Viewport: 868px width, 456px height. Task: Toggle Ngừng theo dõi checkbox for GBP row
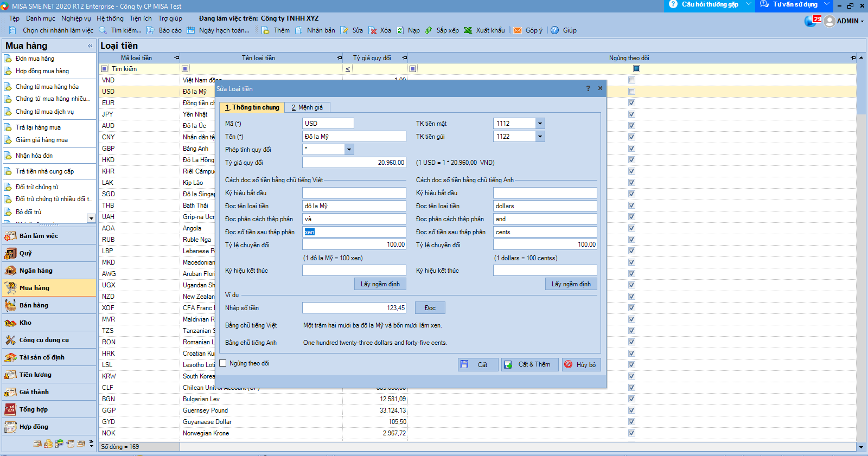631,149
